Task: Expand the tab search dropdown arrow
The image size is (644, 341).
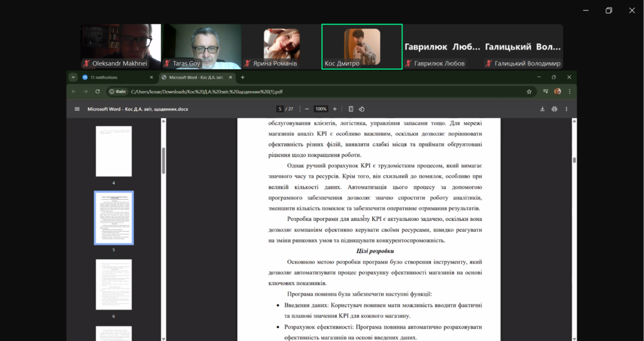Action: pos(73,77)
